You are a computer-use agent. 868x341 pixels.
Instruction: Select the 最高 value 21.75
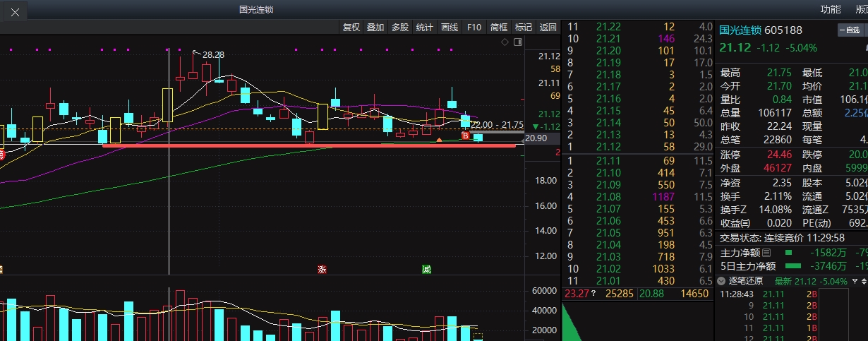tap(779, 73)
